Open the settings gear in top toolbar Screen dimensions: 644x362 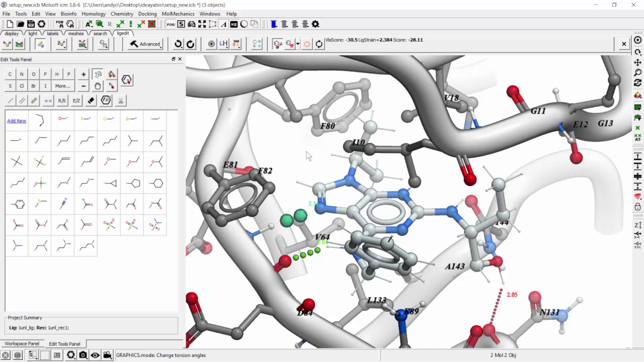315,24
